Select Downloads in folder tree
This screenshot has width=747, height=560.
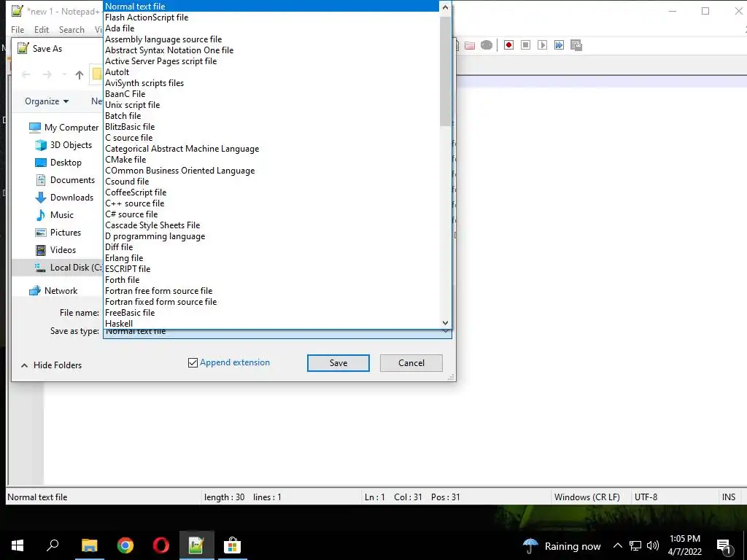click(x=64, y=198)
